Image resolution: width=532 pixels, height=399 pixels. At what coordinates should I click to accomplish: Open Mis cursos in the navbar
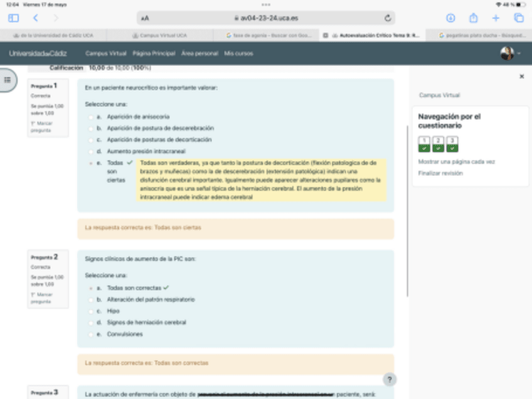click(238, 53)
